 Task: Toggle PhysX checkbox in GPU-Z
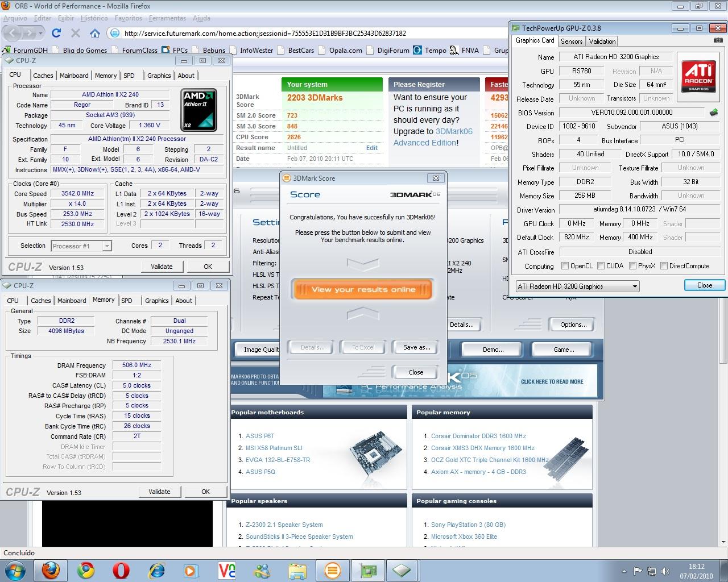pyautogui.click(x=632, y=266)
